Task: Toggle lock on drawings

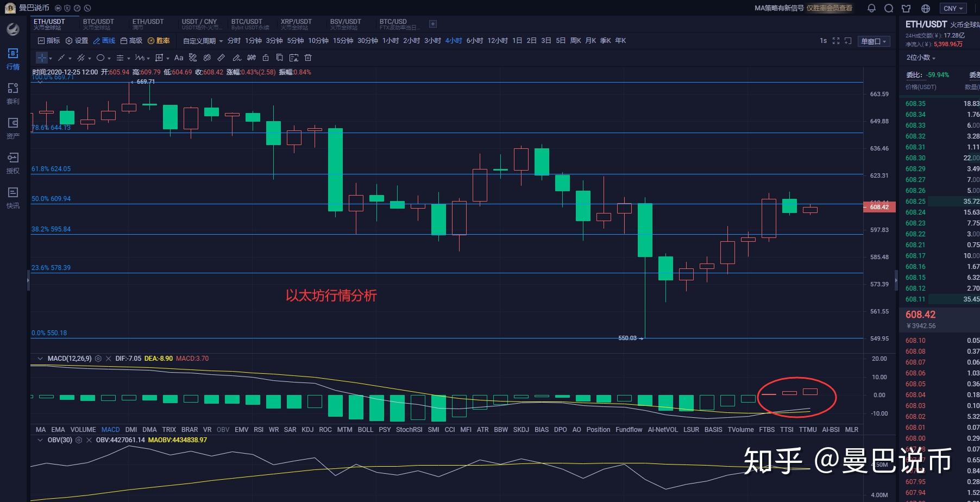Action: (266, 58)
